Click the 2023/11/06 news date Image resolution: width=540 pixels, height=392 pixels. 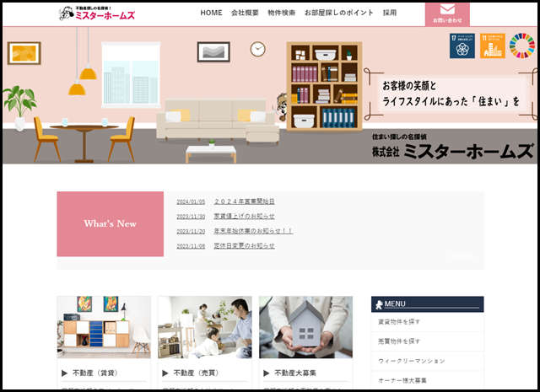coord(191,246)
